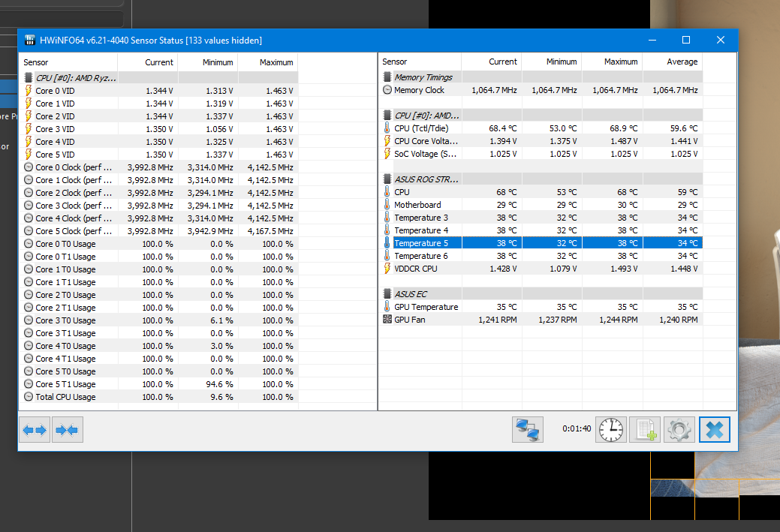Minimize the HWiNFO64 Sensor Status window
This screenshot has height=532, width=780.
coord(652,40)
